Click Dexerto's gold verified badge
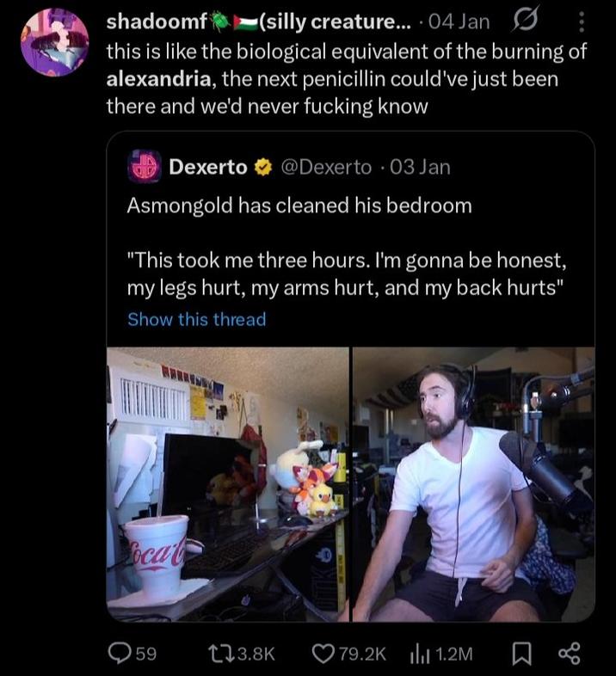The image size is (616, 676). coord(265,167)
